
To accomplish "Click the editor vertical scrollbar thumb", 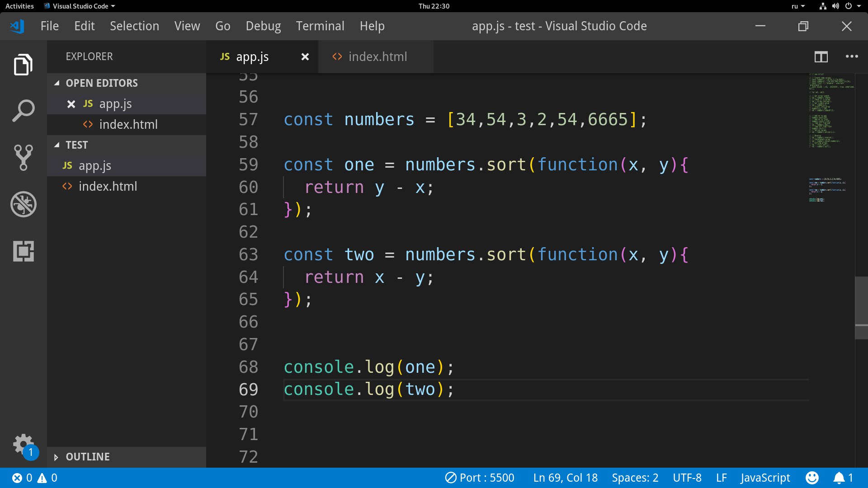I will pyautogui.click(x=861, y=307).
